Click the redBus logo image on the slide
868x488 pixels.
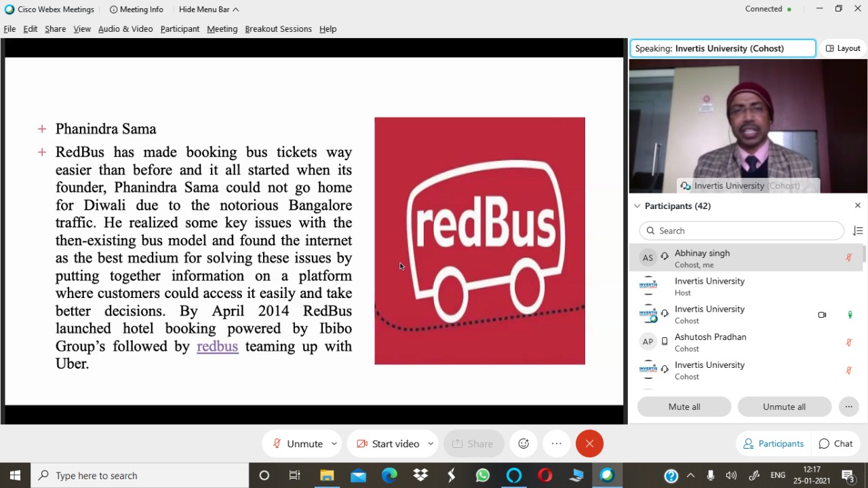tap(479, 241)
